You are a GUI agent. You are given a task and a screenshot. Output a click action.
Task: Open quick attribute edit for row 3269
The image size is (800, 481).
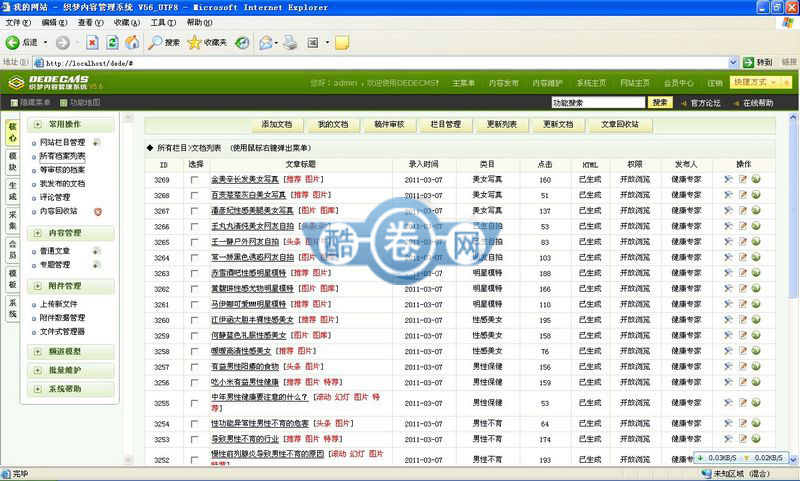tap(728, 180)
